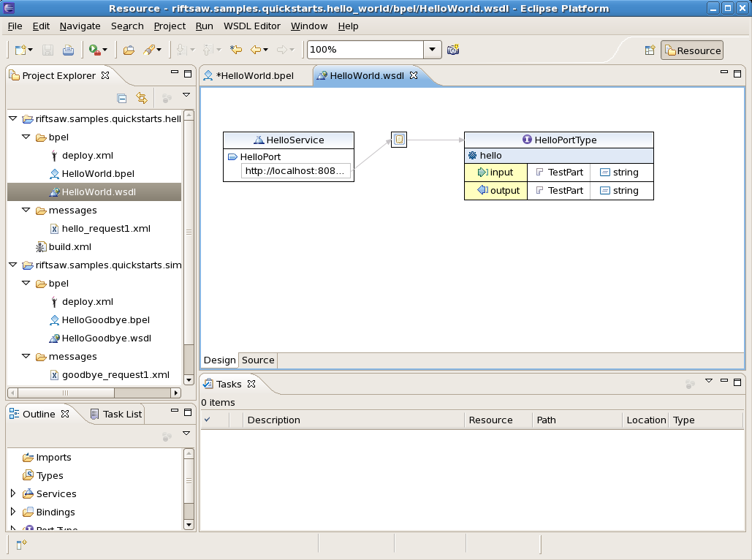This screenshot has width=752, height=560.
Task: Click the HelloPort address field
Action: pos(295,171)
